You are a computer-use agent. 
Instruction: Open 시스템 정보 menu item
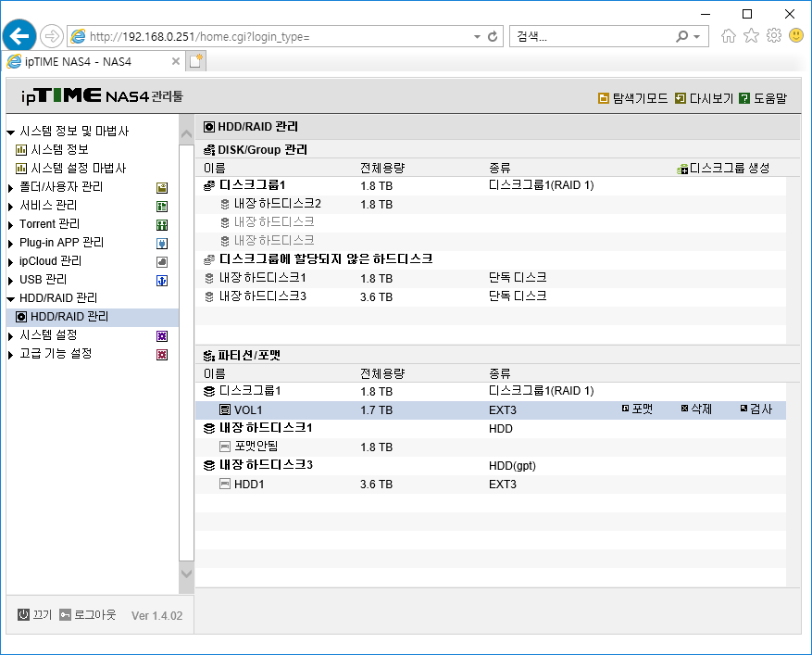click(59, 150)
